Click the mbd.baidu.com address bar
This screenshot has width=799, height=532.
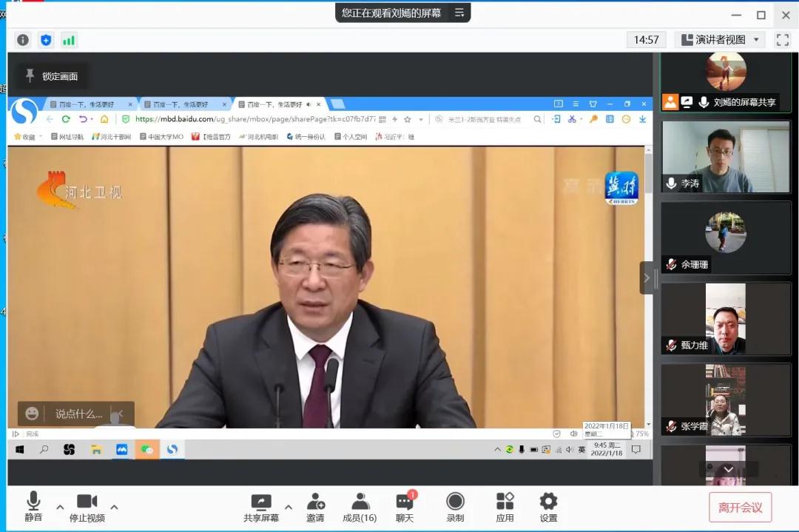coord(254,119)
